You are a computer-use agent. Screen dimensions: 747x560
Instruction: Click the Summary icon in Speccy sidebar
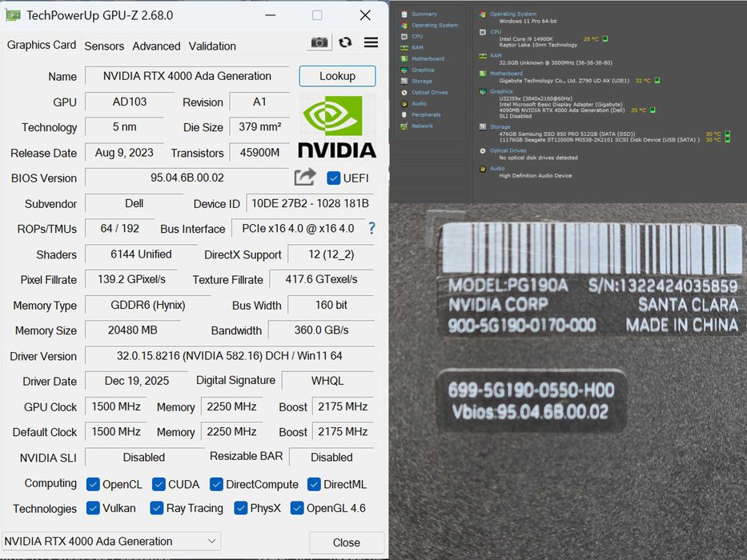[404, 14]
